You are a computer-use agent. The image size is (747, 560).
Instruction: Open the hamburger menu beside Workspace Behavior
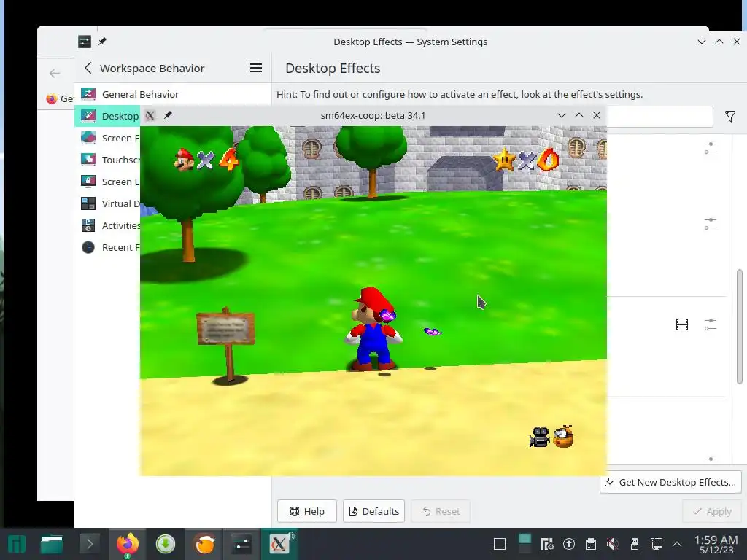tap(256, 68)
